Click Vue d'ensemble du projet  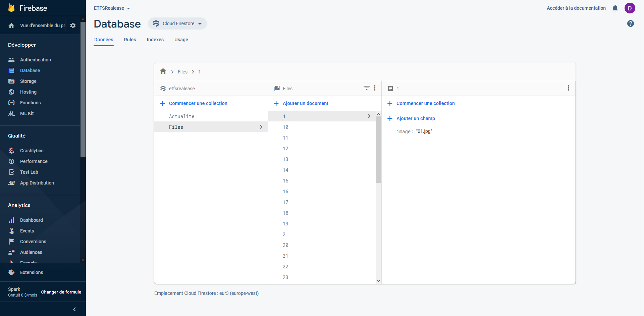click(43, 25)
